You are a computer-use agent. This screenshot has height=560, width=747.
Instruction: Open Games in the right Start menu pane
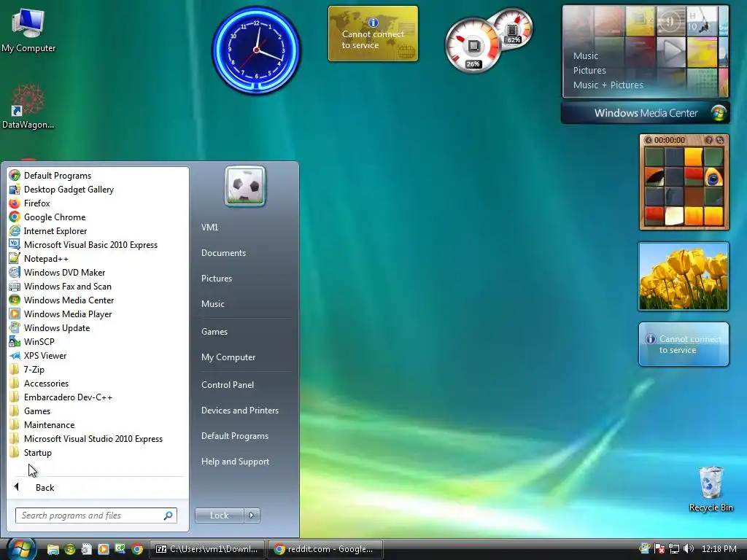[x=214, y=332]
